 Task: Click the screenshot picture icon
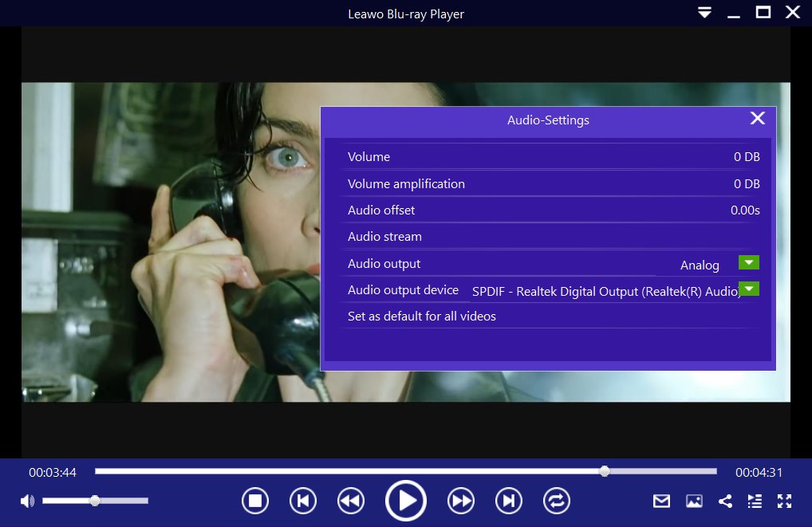pyautogui.click(x=694, y=501)
